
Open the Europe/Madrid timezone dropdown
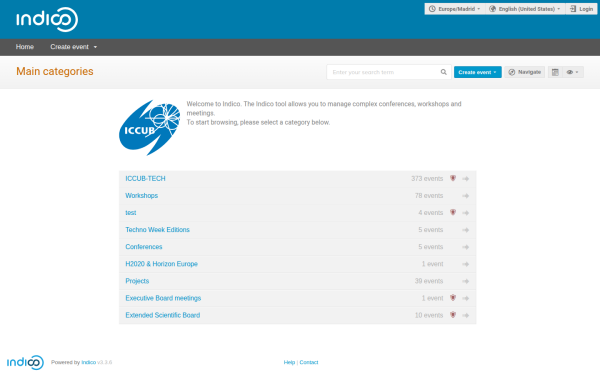point(455,9)
